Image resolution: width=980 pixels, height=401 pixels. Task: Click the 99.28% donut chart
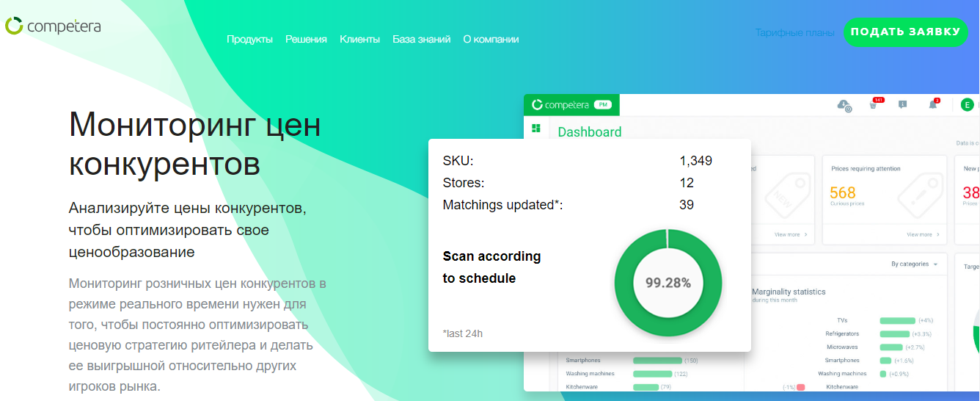coord(668,283)
